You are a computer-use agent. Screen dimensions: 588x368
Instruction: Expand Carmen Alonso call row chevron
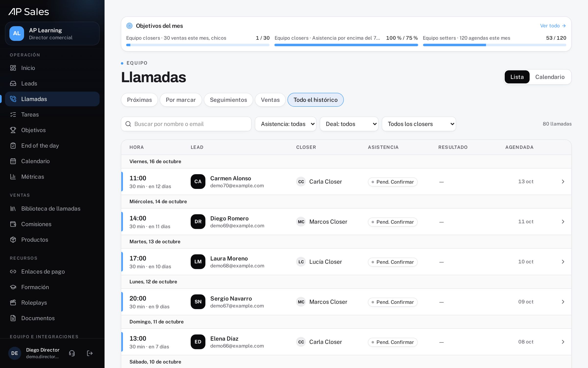click(x=563, y=182)
